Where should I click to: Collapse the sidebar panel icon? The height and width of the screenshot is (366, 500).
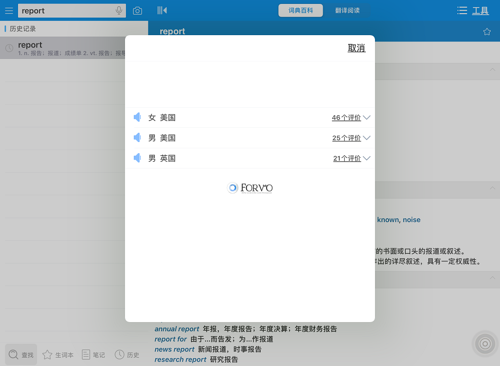pos(162,11)
